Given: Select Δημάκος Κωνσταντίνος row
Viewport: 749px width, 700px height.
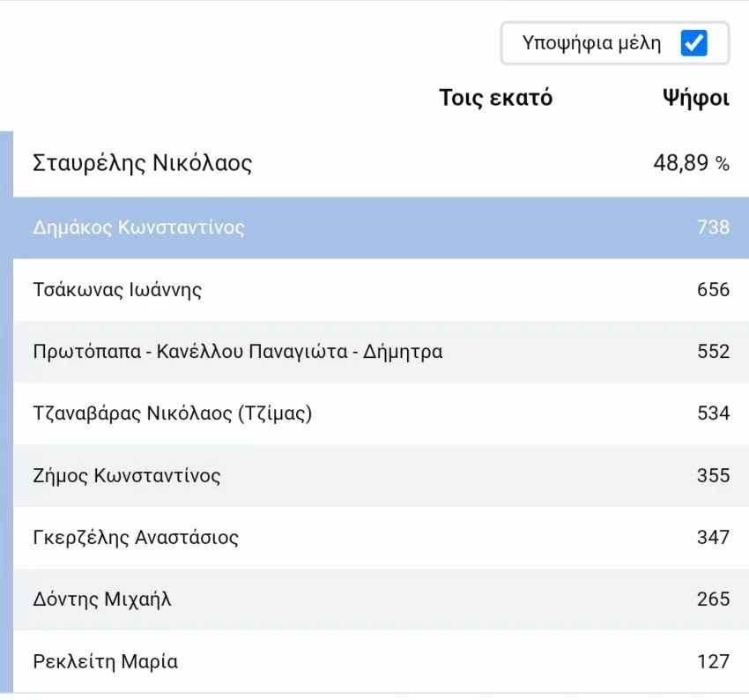Looking at the screenshot, I should 381,227.
